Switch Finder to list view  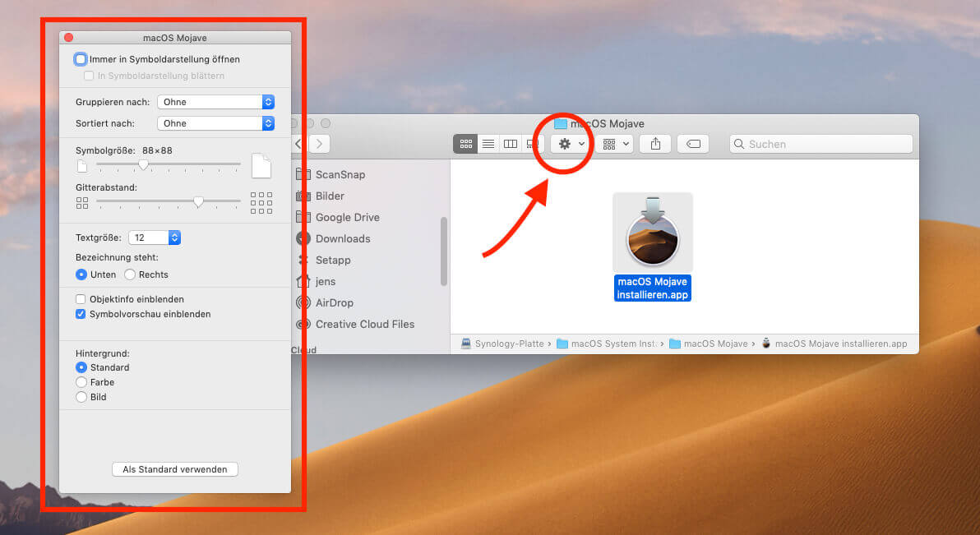click(488, 144)
